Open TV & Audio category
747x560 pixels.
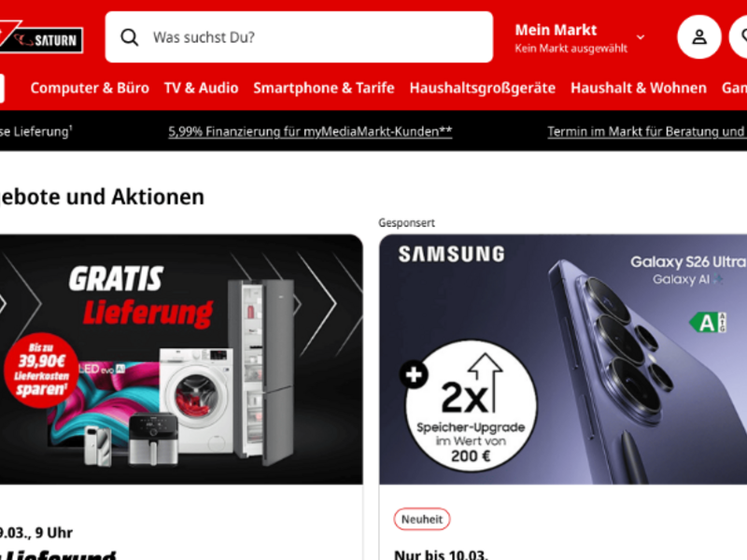coord(201,88)
